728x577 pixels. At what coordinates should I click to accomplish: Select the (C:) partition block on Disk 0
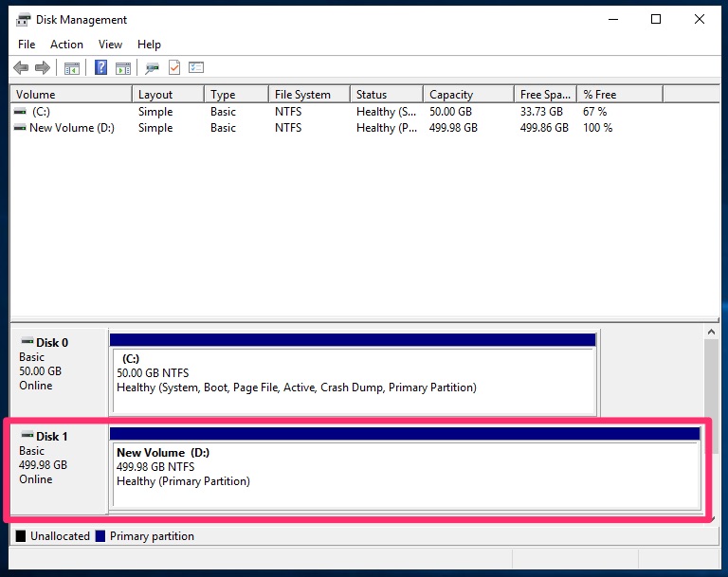353,379
